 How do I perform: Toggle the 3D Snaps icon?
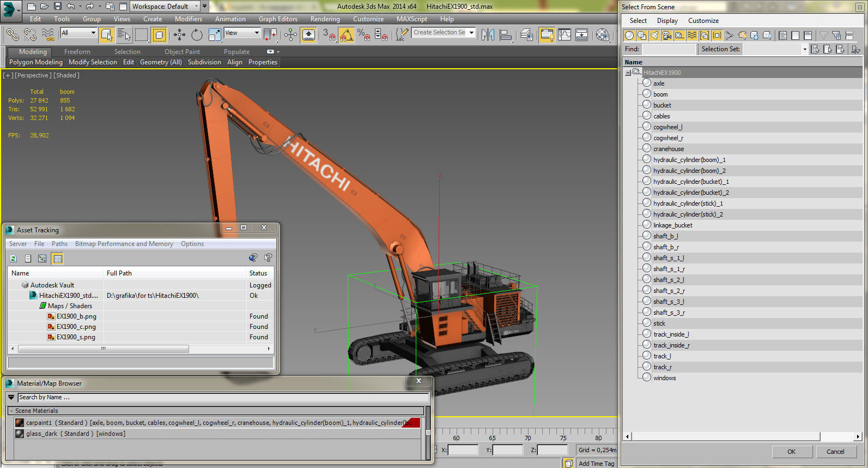click(x=329, y=35)
